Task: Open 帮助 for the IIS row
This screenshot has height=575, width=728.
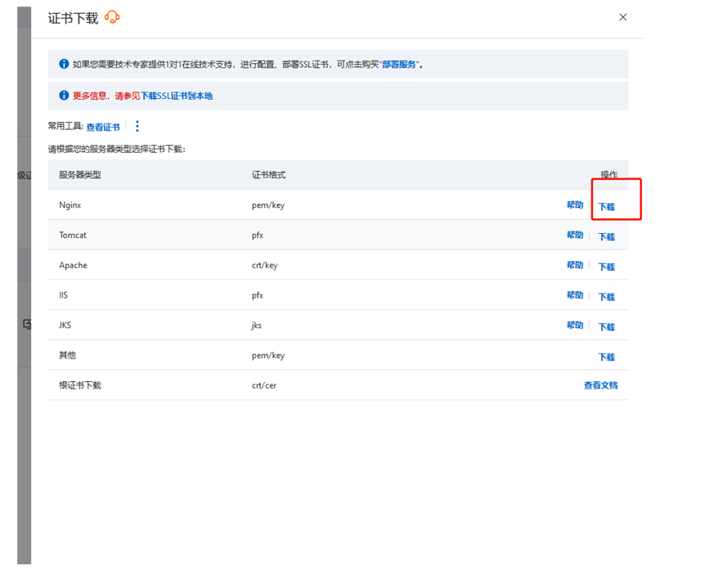Action: [575, 295]
